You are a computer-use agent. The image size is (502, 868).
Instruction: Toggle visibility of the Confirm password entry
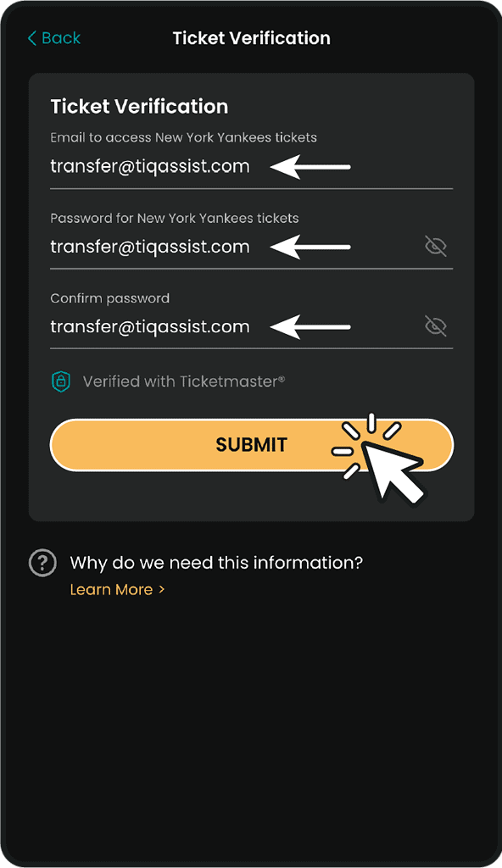[x=436, y=326]
